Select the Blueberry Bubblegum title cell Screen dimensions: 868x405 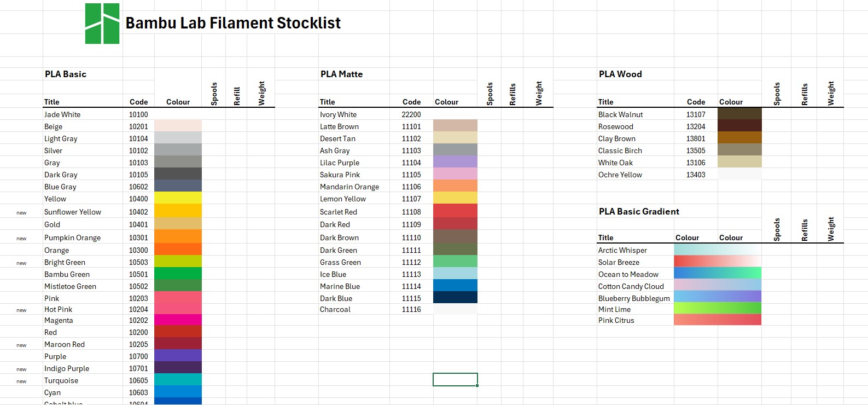[634, 298]
